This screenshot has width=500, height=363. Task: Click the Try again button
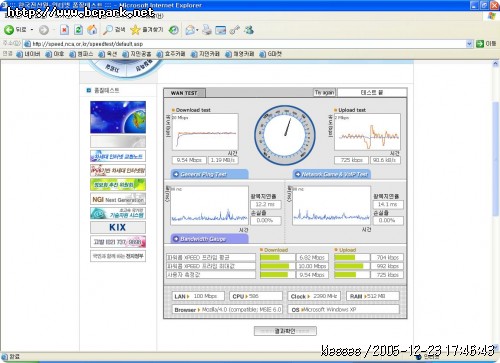[324, 92]
